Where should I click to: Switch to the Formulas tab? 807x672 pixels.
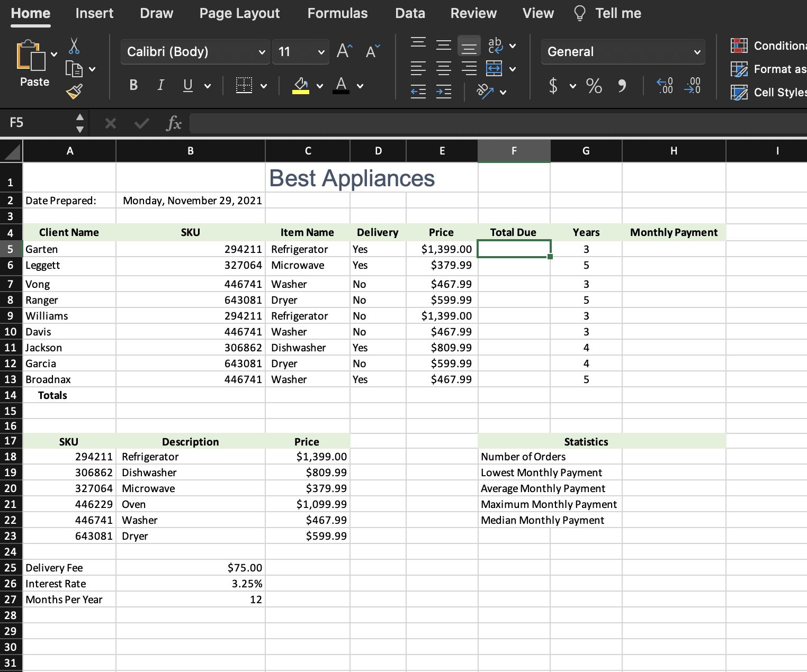337,13
